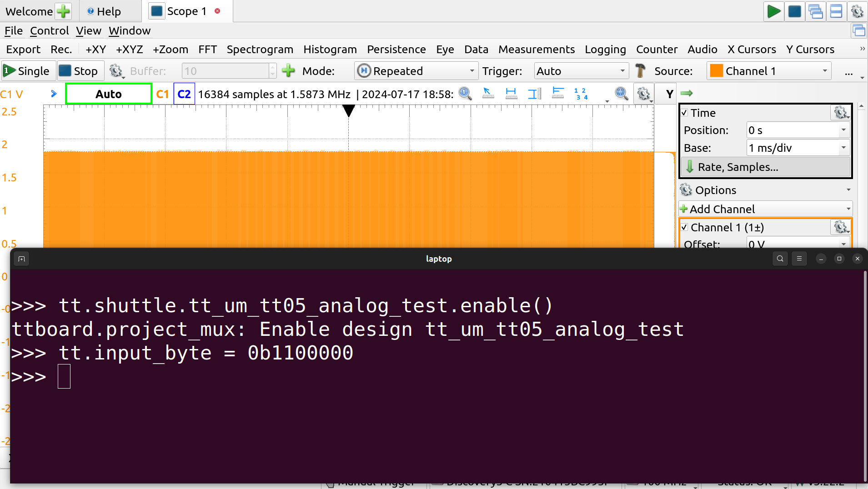Open the Trigger dropdown set to Auto
Image resolution: width=868 pixels, height=489 pixels.
581,71
